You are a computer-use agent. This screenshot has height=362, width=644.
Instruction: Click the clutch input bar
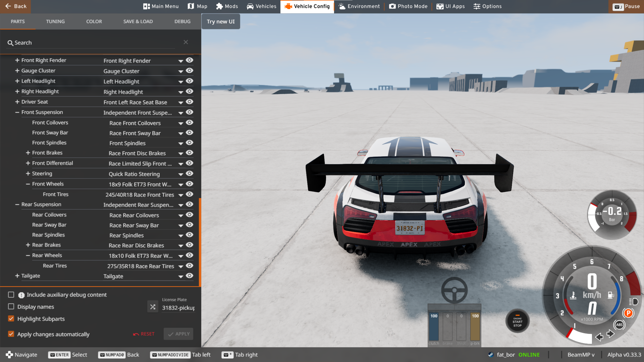pos(434,327)
